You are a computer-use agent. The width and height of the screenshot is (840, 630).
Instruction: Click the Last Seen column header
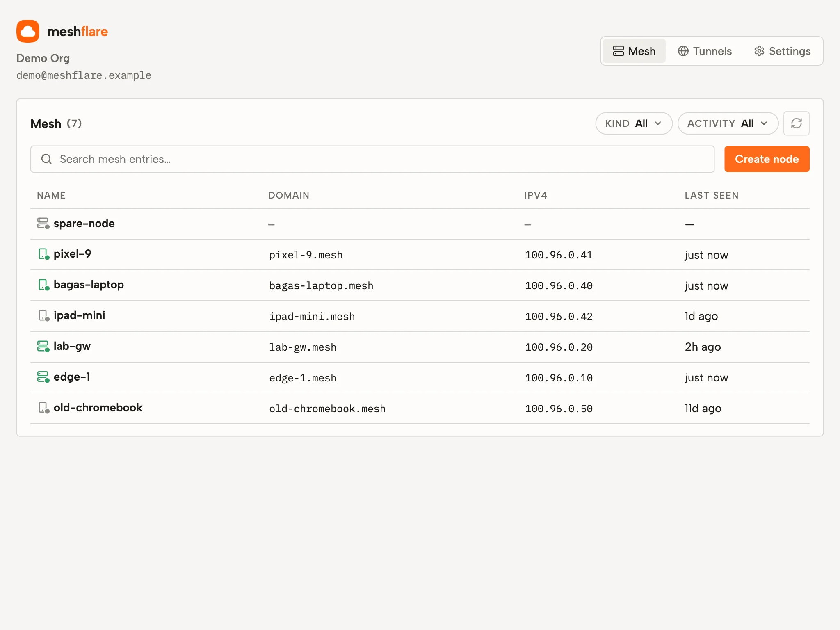point(712,196)
